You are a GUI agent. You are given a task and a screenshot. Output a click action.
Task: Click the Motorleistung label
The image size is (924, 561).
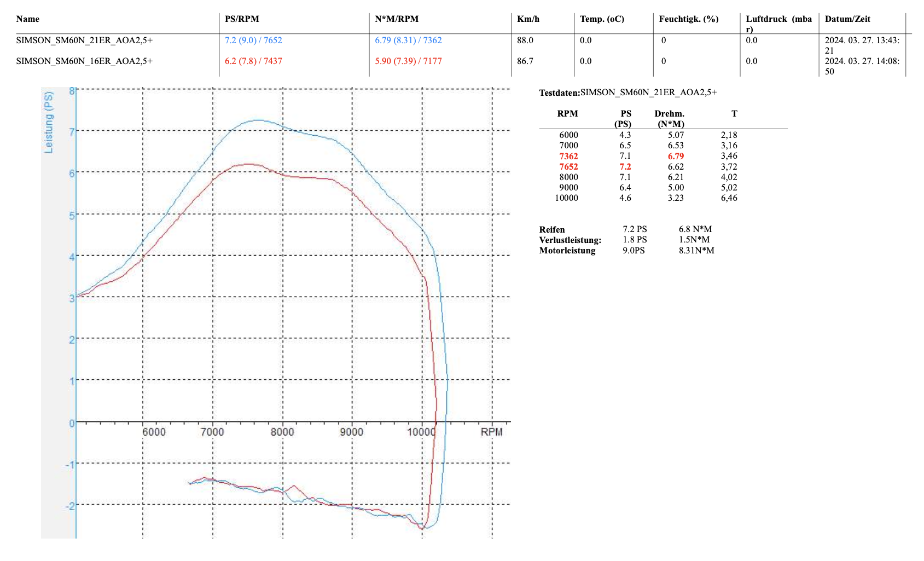pyautogui.click(x=567, y=251)
